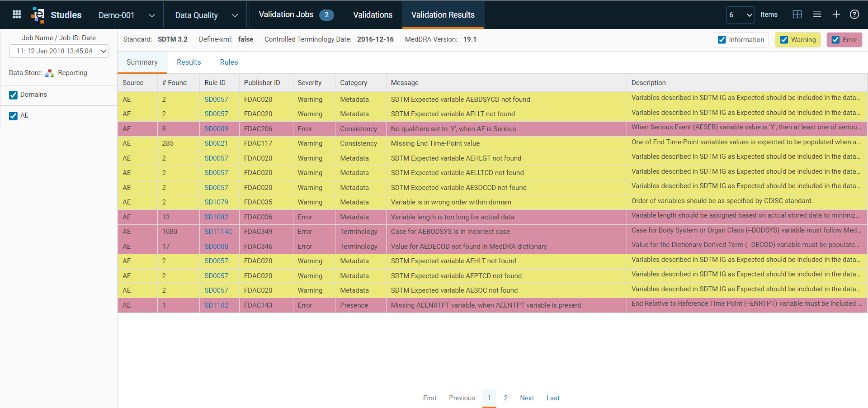The height and width of the screenshot is (408, 868).
Task: Click the Studies logo icon
Action: tap(38, 14)
